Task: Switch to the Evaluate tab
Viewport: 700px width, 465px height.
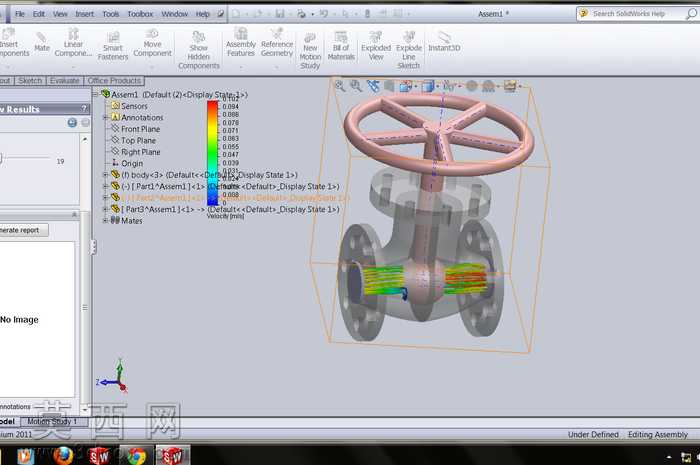Action: (x=64, y=81)
